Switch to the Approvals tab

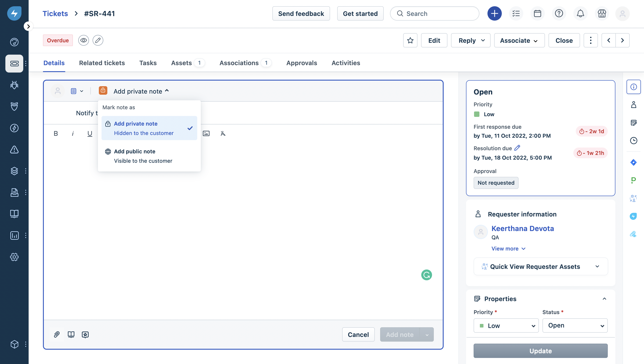pyautogui.click(x=301, y=63)
